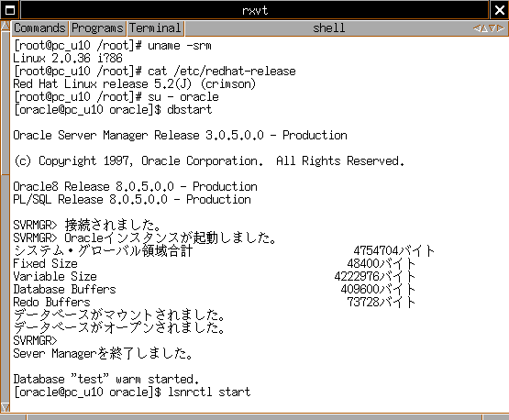Screen dimensions: 509x420
Task: Open the Commands menu
Action: click(39, 28)
